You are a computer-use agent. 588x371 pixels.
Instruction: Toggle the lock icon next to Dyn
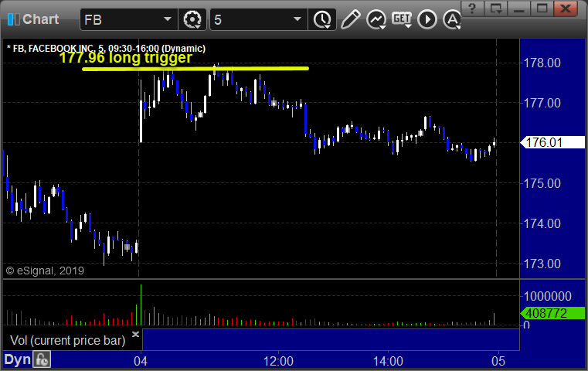[x=42, y=359]
